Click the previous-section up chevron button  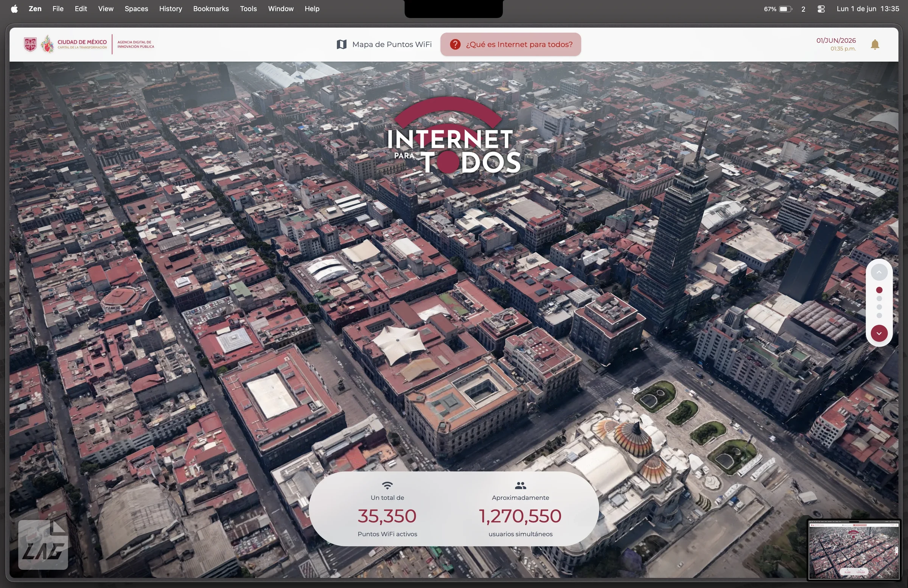point(879,272)
